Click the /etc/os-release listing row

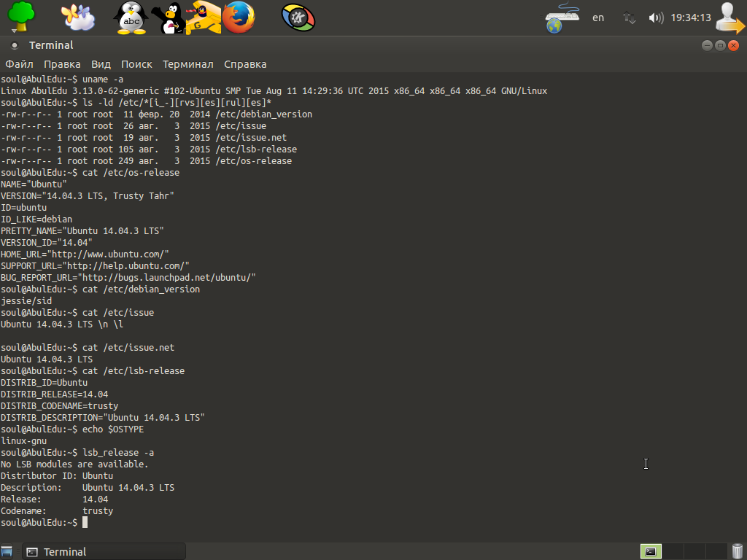146,161
